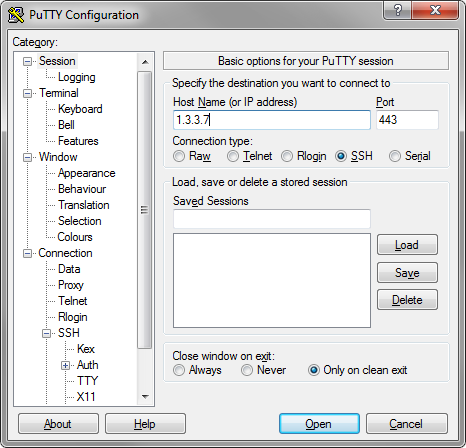Collapse the Terminal category node
This screenshot has width=466, height=448.
point(28,93)
